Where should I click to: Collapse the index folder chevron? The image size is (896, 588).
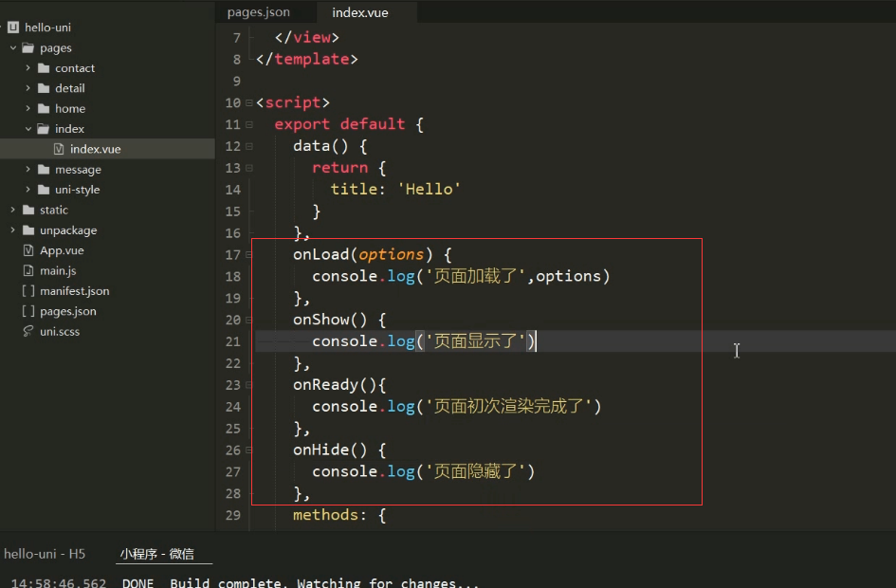28,129
